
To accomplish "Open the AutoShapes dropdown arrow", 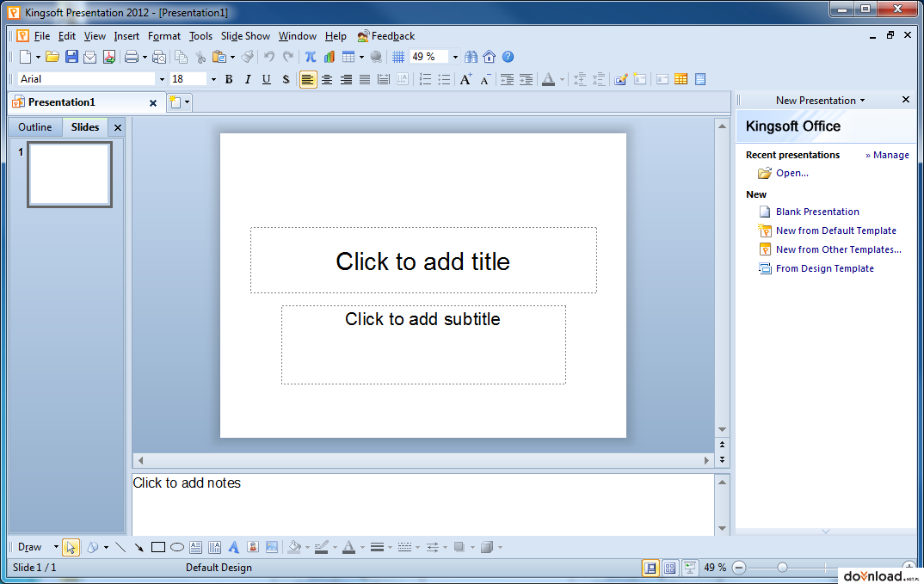I will point(106,547).
